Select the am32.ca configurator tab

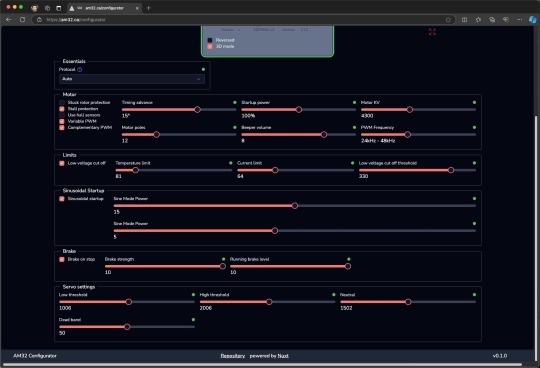click(104, 8)
